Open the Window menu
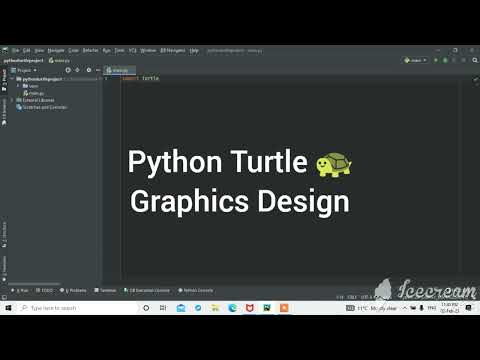 148,51
